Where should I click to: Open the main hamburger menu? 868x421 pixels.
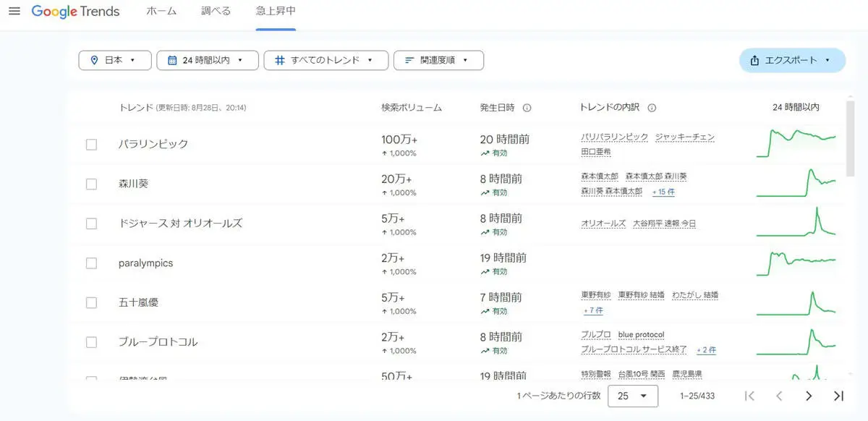[14, 12]
